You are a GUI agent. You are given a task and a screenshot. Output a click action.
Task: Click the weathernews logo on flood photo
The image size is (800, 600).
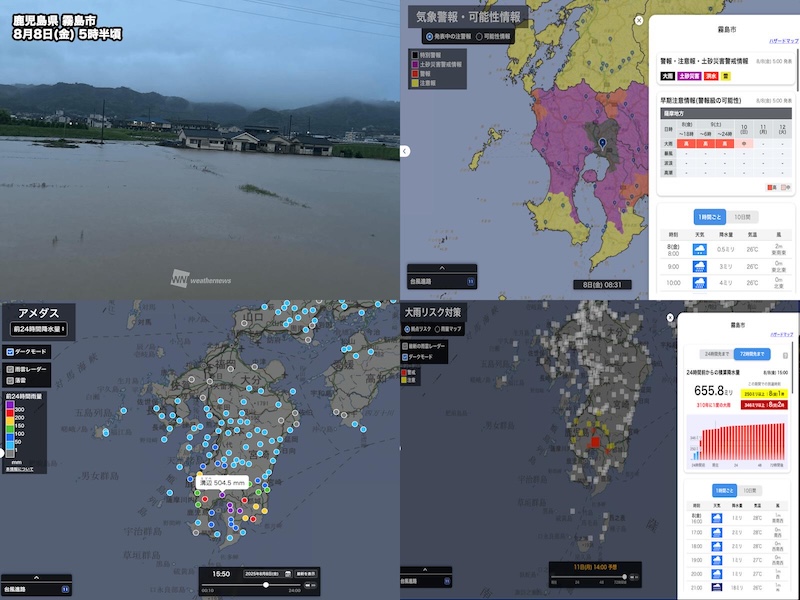tap(200, 280)
